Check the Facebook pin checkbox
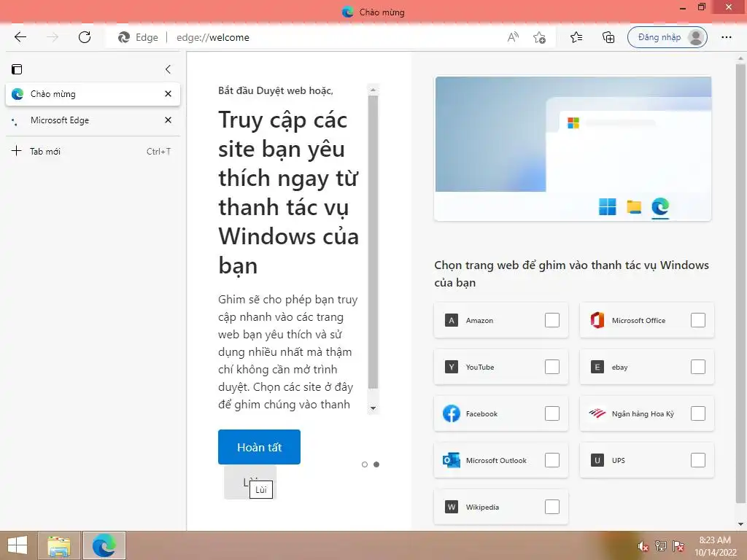This screenshot has height=560, width=747. (551, 413)
